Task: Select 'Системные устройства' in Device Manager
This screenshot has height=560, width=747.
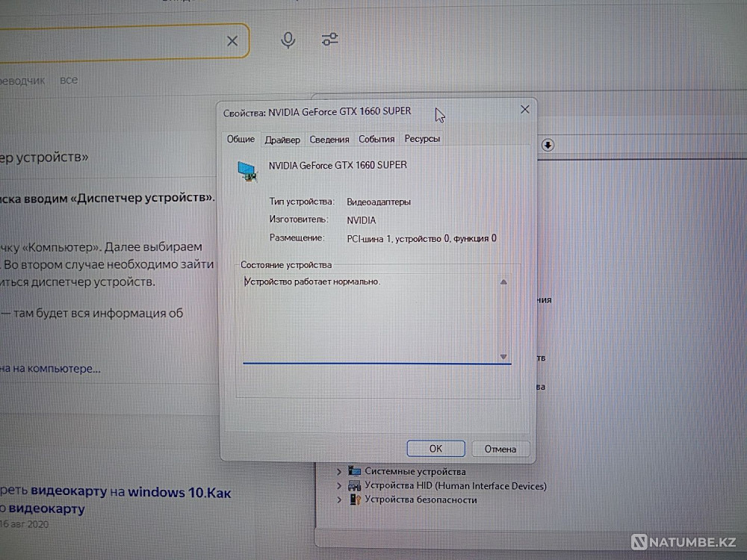Action: (x=415, y=471)
